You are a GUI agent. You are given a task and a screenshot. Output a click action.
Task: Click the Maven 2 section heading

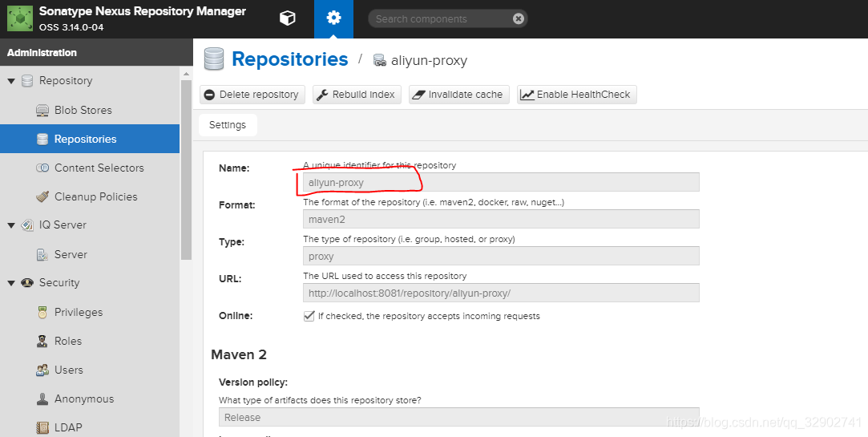click(x=239, y=354)
